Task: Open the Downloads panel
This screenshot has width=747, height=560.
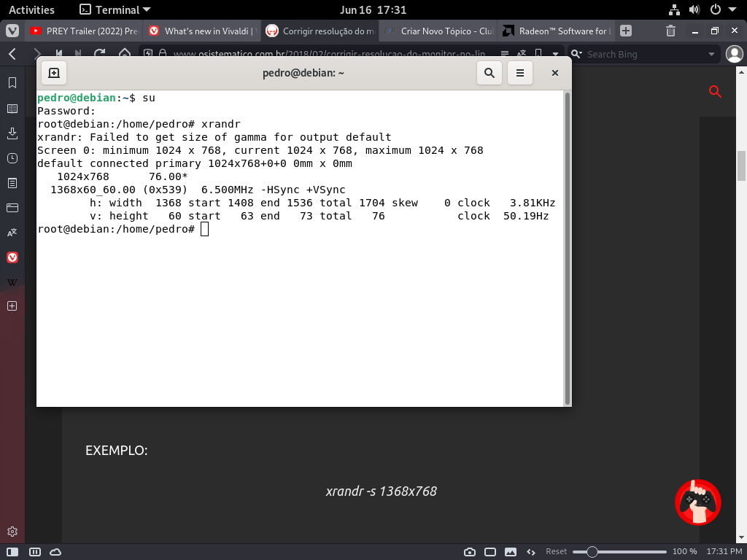Action: pos(12,133)
